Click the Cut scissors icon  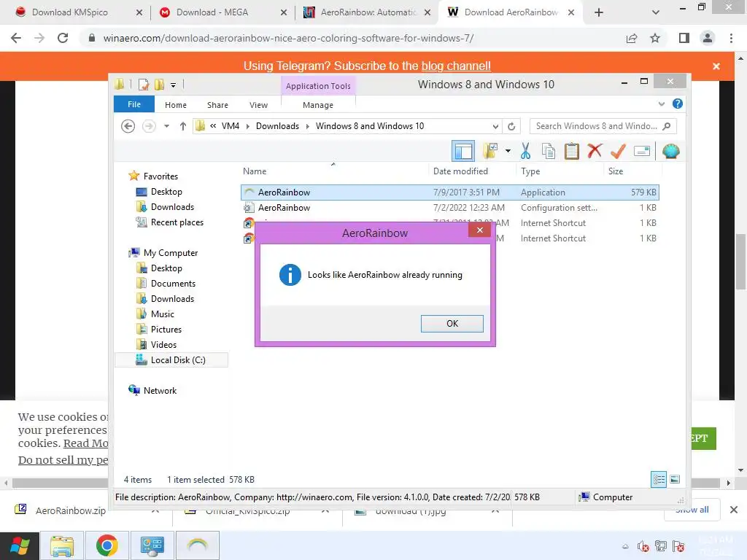click(525, 151)
